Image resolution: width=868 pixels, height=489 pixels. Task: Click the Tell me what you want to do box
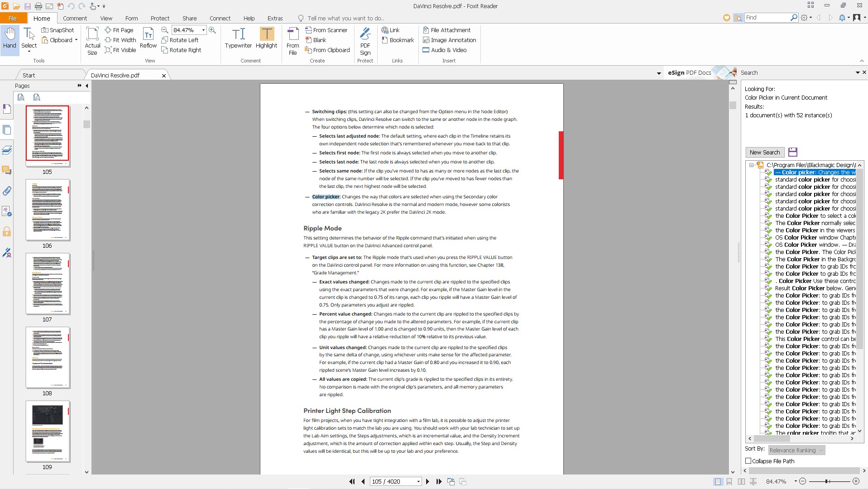pyautogui.click(x=346, y=18)
